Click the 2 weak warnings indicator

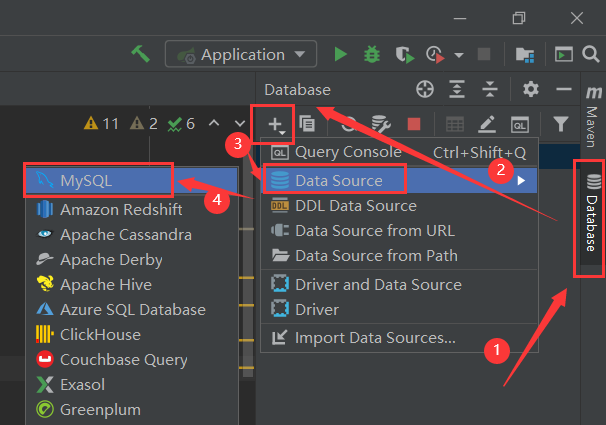(x=143, y=124)
